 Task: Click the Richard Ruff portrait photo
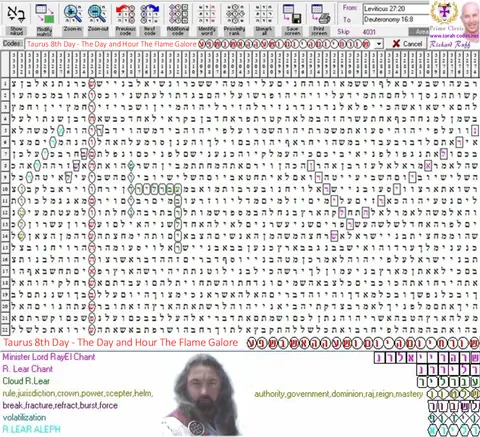[470, 16]
